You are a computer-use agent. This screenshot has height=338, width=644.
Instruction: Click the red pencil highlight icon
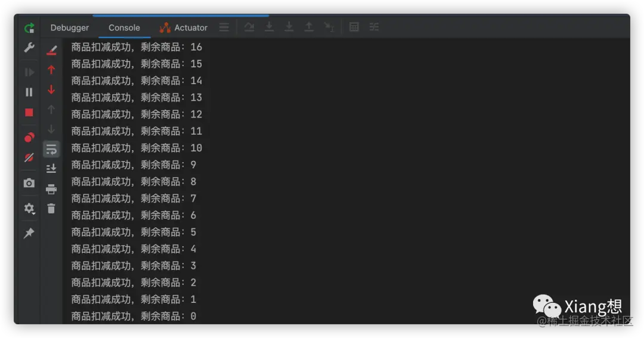(x=51, y=50)
